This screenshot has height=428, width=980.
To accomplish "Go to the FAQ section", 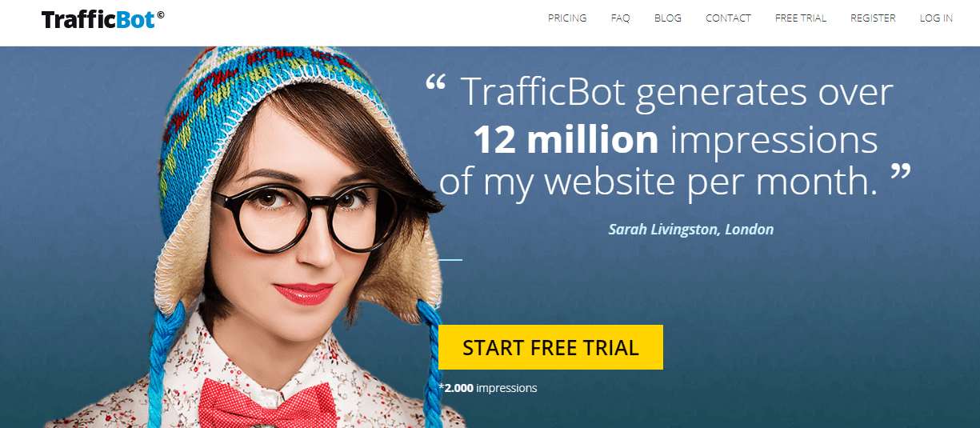I will [620, 18].
